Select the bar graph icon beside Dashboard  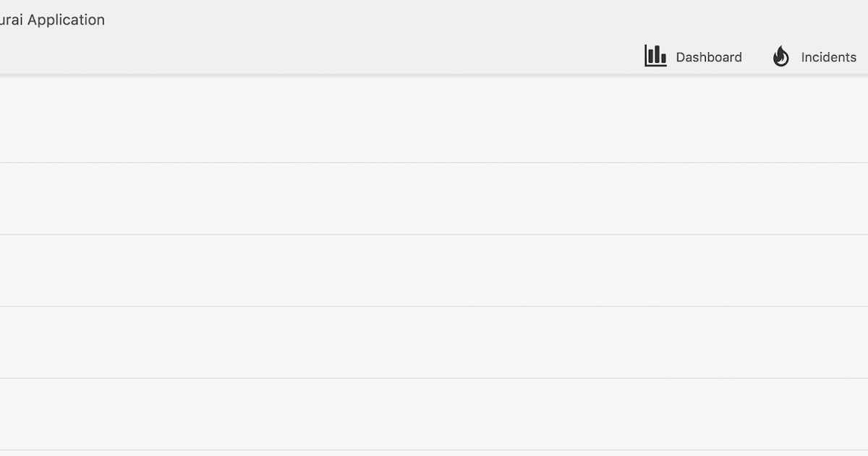tap(655, 56)
